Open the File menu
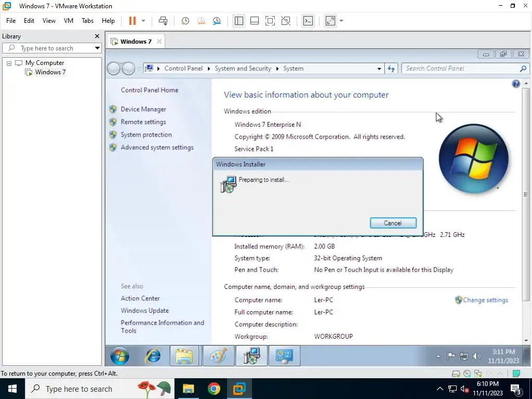532x399 pixels. tap(11, 21)
